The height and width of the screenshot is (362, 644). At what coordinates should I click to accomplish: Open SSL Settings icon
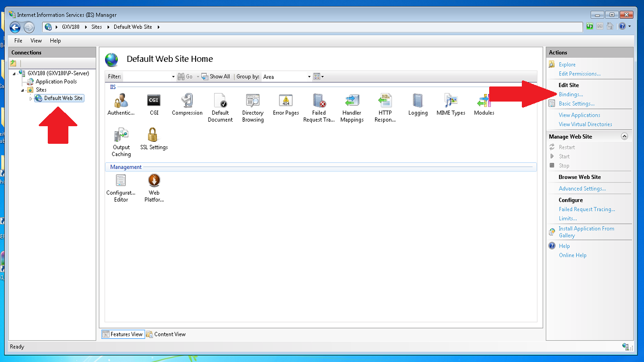tap(154, 135)
